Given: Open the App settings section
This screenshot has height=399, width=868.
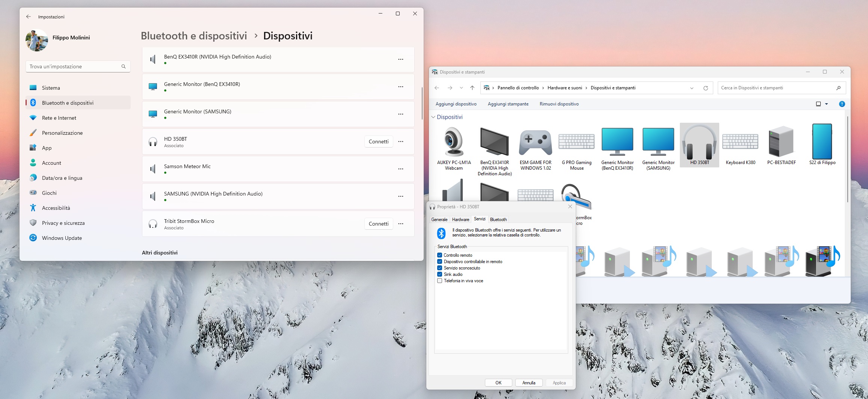Looking at the screenshot, I should [78, 148].
